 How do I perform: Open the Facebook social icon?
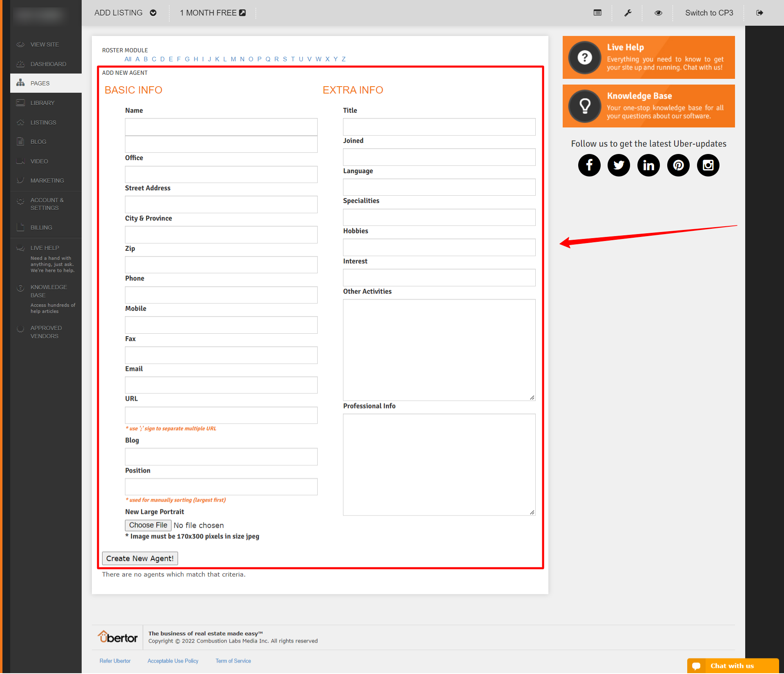589,165
